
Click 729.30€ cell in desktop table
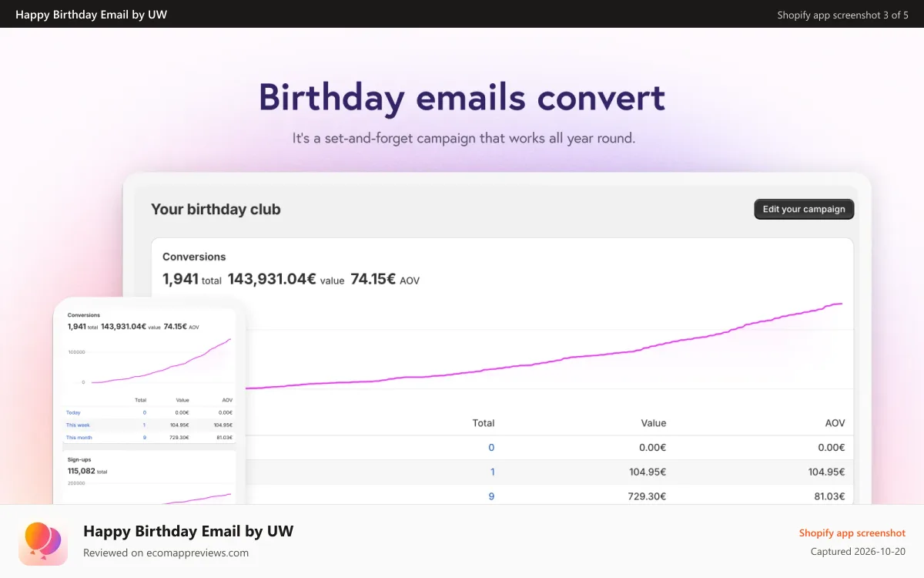pyautogui.click(x=647, y=497)
